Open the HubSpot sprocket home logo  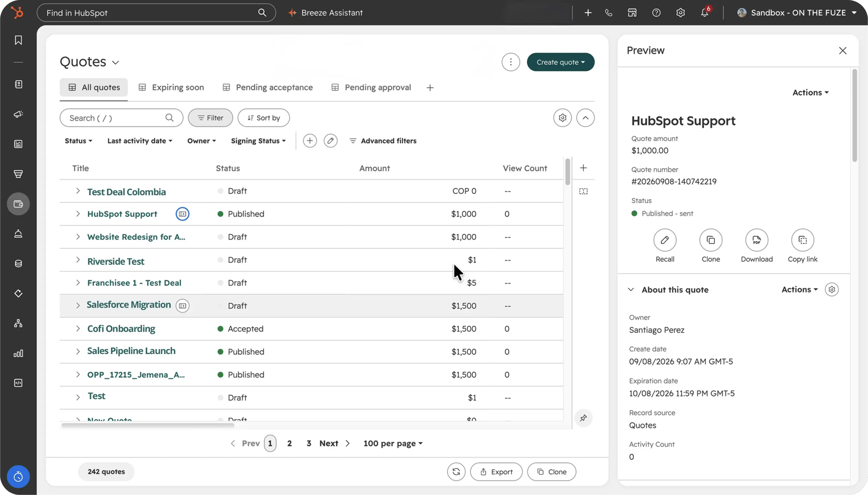click(x=18, y=12)
